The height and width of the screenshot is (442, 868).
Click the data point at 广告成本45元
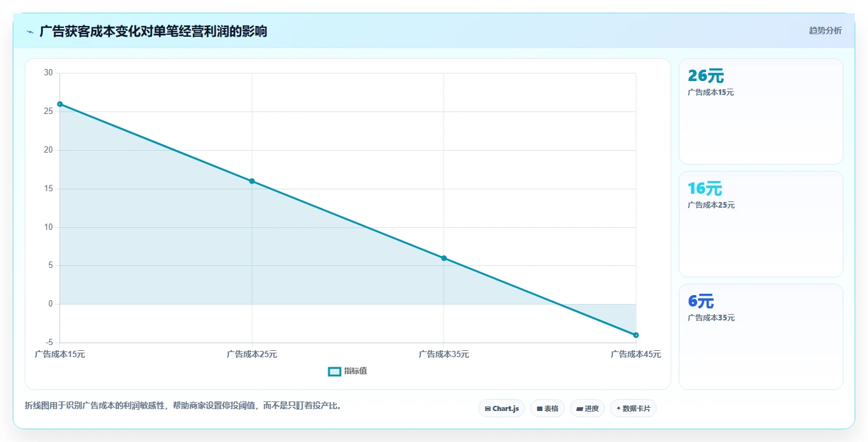tap(636, 335)
